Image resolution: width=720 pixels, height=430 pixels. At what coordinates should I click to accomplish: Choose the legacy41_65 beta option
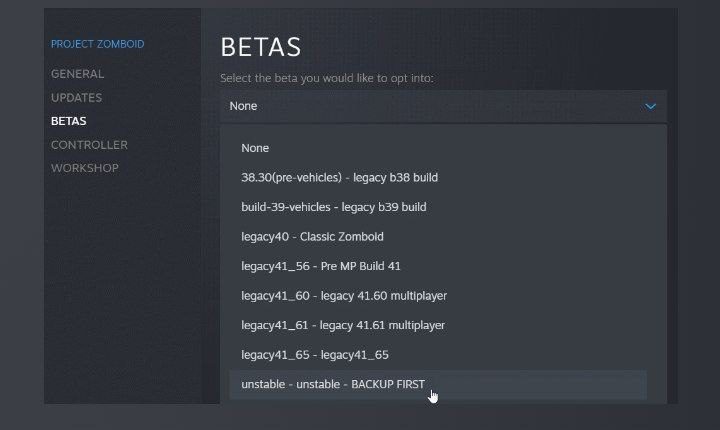coord(315,355)
